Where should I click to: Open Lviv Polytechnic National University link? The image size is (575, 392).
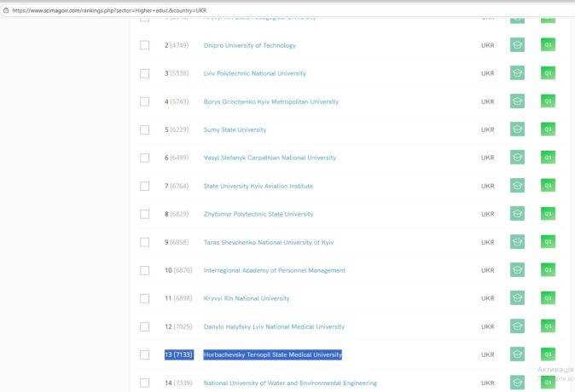pos(253,73)
